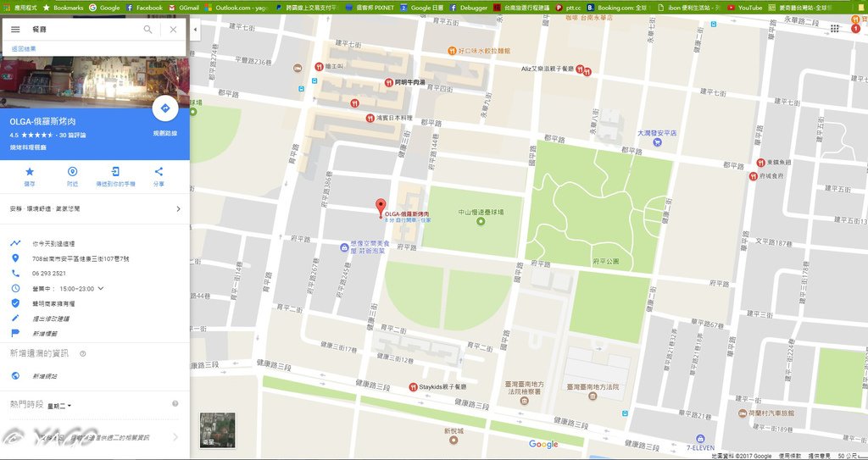The width and height of the screenshot is (868, 460).
Task: Open the hamburger menu in the search box
Action: click(15, 30)
